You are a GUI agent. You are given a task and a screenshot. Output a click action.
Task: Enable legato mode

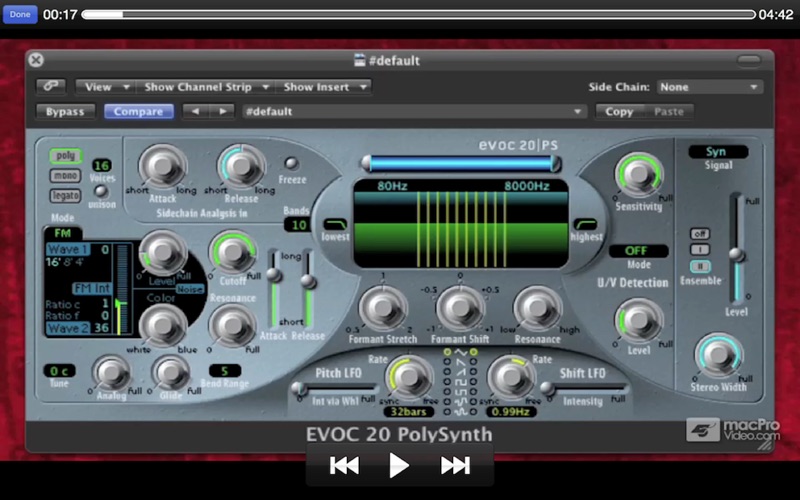coord(65,195)
